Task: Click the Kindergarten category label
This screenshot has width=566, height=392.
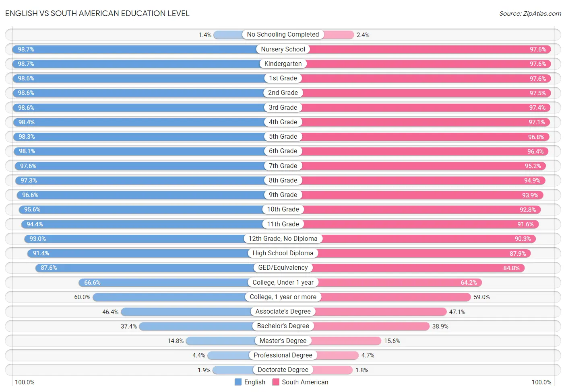Action: [283, 64]
